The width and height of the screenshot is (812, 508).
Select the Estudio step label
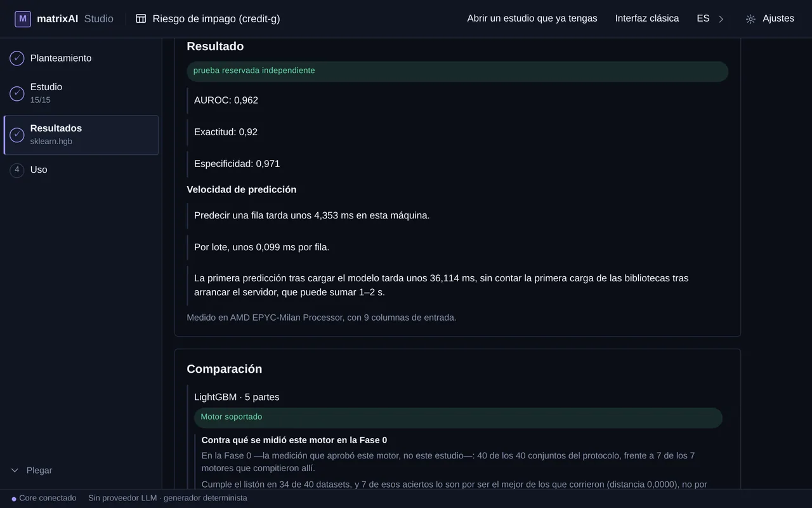point(46,87)
